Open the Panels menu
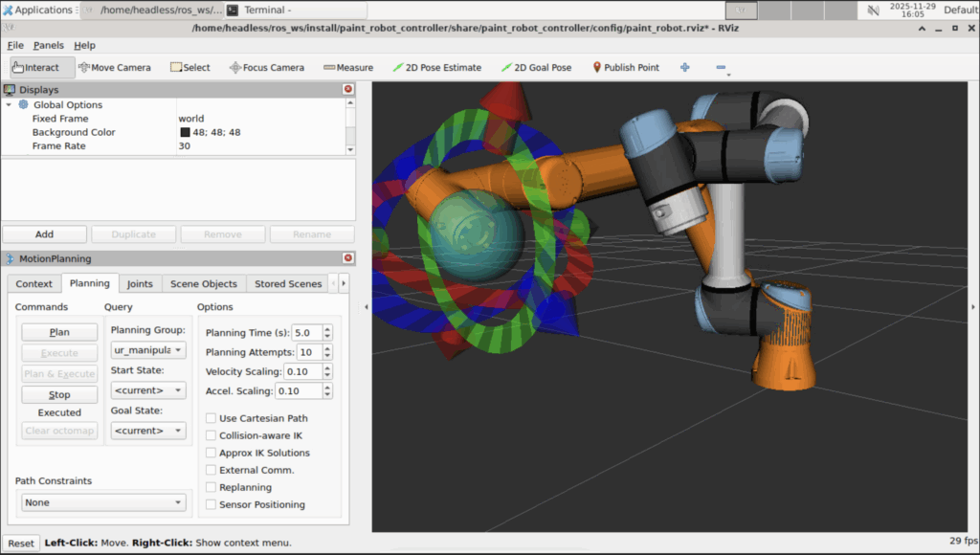The height and width of the screenshot is (555, 980). pos(49,45)
